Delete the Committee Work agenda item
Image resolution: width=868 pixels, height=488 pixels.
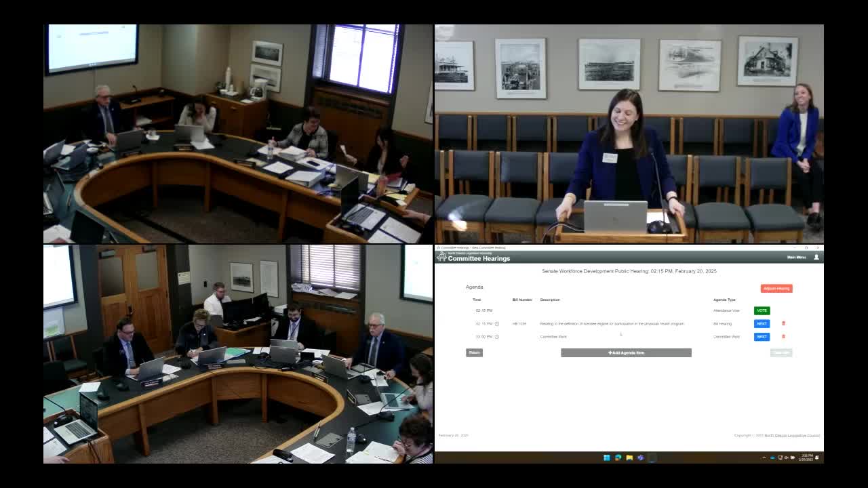pyautogui.click(x=783, y=336)
